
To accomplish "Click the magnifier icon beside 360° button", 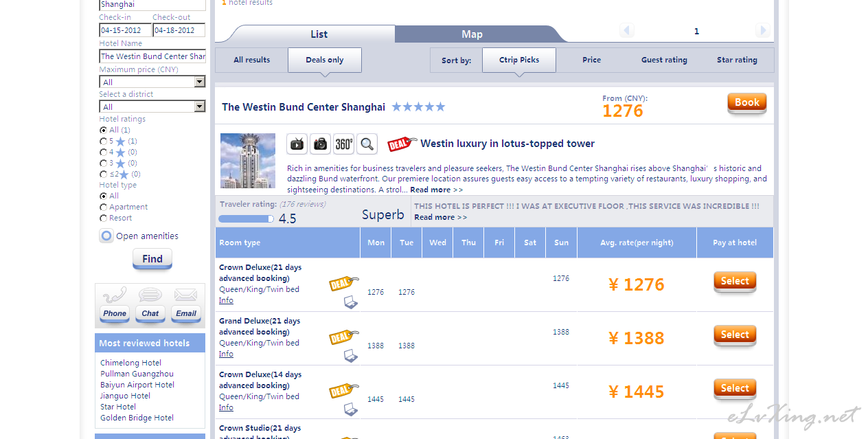I will click(x=367, y=144).
